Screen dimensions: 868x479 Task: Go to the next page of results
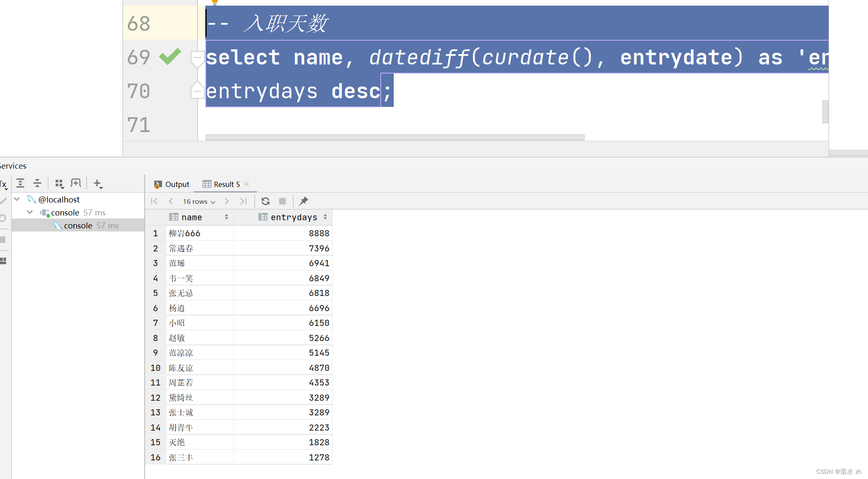click(x=227, y=201)
